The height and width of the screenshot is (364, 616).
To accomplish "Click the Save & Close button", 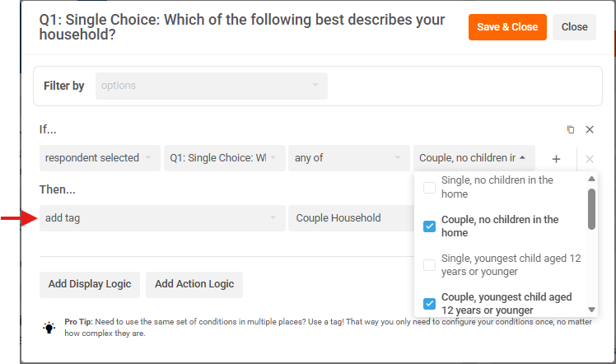I will tap(507, 27).
